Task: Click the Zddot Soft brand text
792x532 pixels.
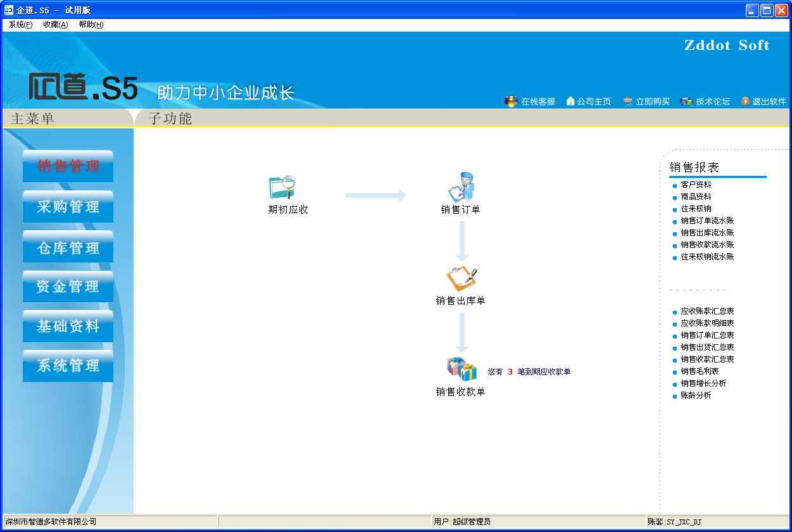Action: coord(727,45)
